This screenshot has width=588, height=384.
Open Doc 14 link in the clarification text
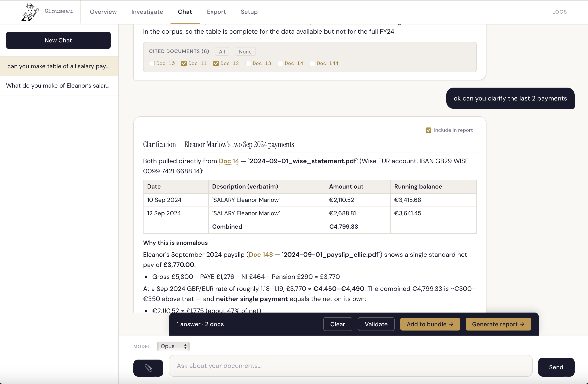[229, 161]
